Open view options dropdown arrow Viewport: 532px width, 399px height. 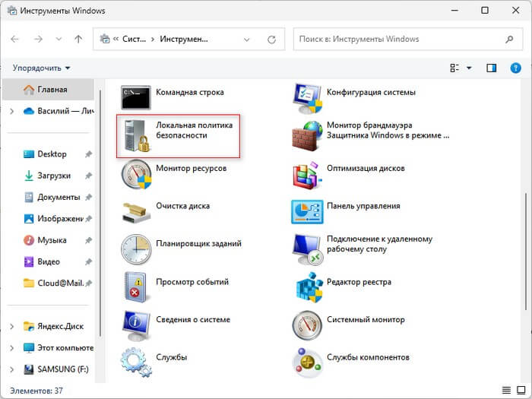[x=469, y=68]
